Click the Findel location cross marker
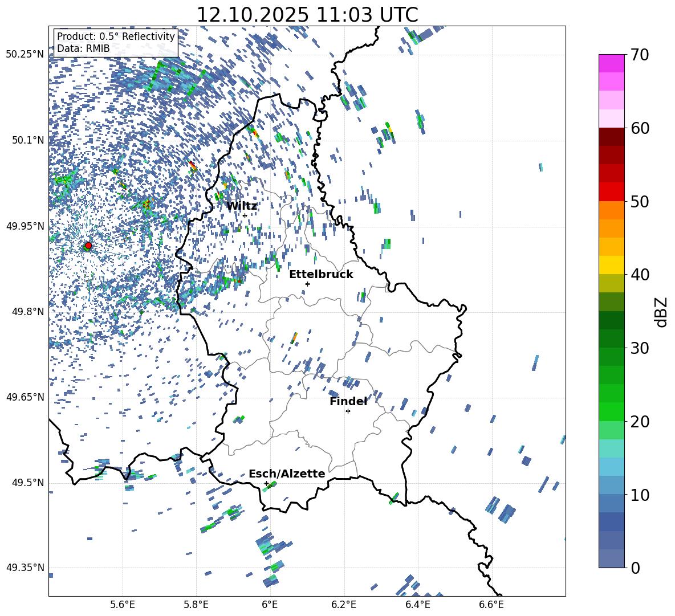Viewport: 675px width, 616px height. coord(348,411)
